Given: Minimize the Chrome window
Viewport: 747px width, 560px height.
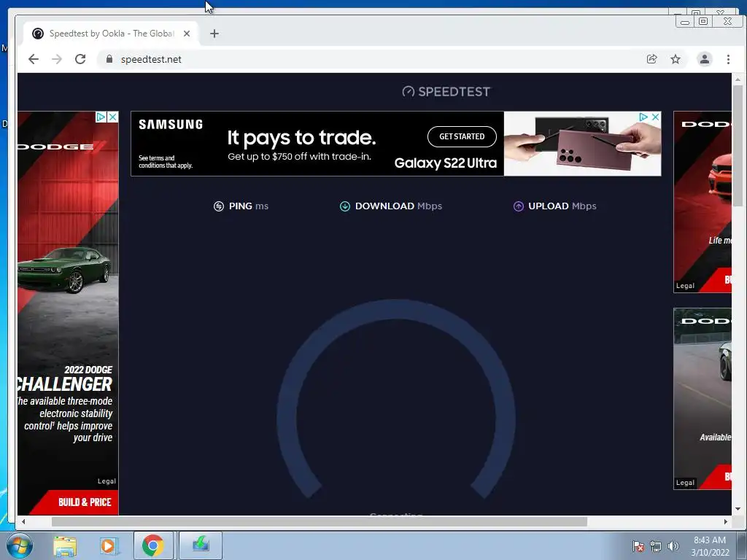Looking at the screenshot, I should pos(685,21).
